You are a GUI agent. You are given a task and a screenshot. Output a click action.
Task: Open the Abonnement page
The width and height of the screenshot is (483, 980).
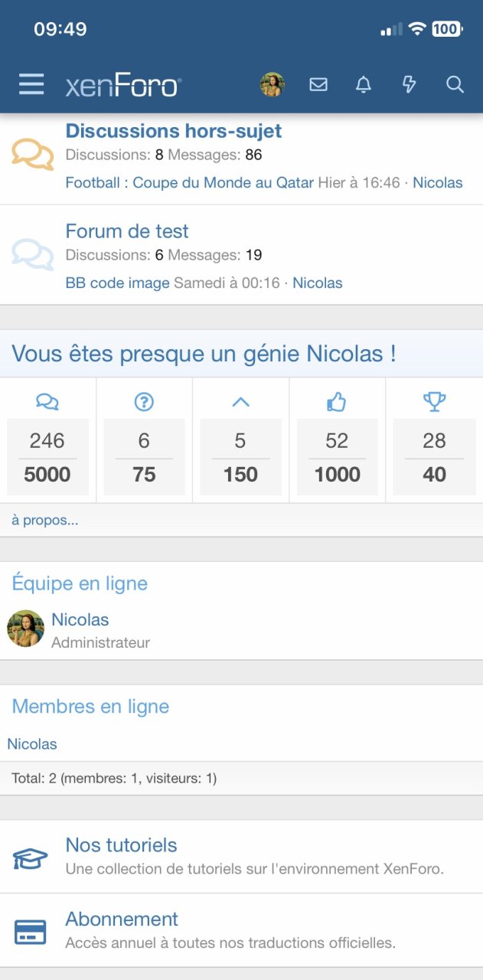click(122, 919)
